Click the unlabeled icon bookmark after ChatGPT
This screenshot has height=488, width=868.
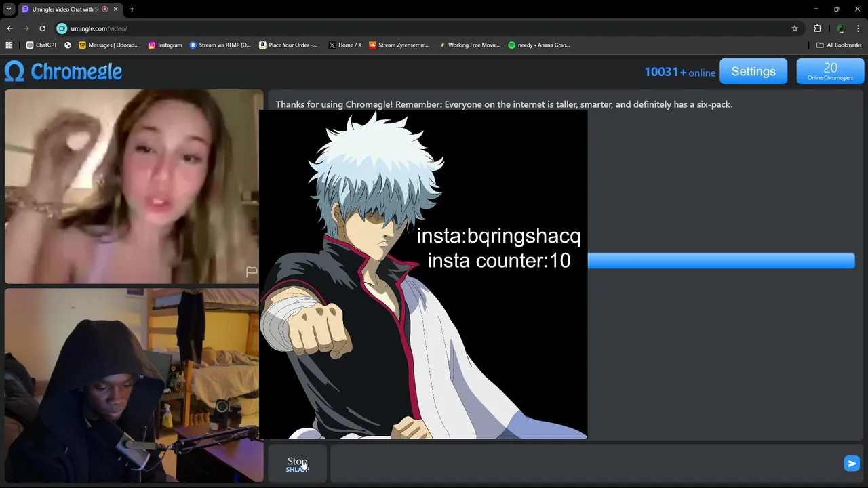68,45
